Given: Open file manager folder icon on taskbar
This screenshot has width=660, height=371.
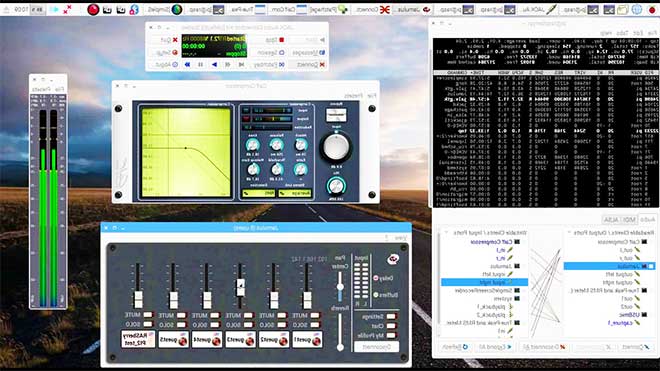Looking at the screenshot, I should pyautogui.click(x=623, y=9).
